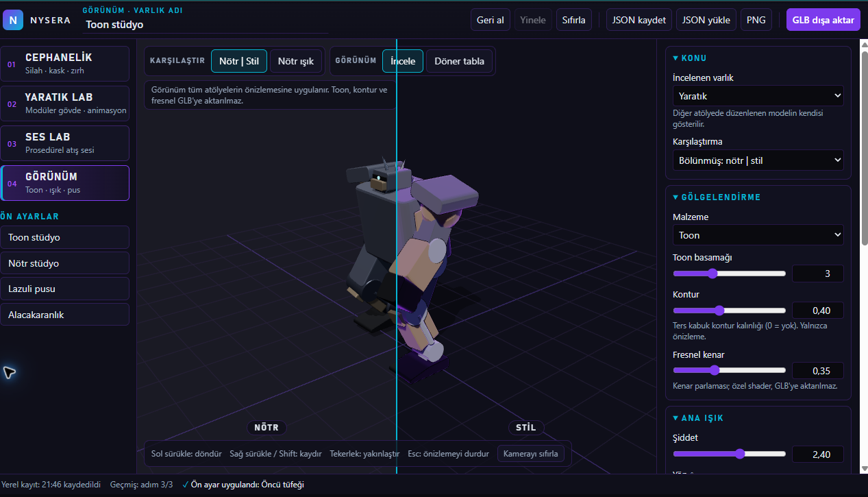Click the Fresnel kenar value field 0,35
This screenshot has width=868, height=497.
tap(818, 371)
